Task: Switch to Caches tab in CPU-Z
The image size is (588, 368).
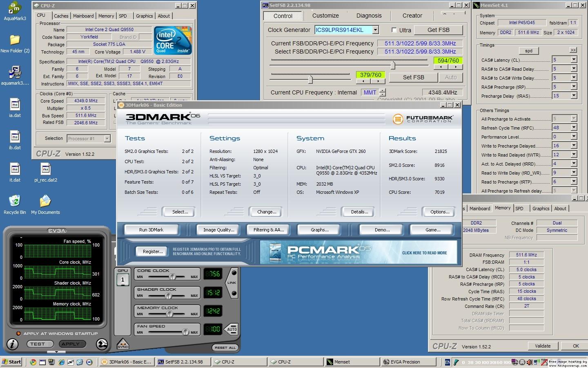Action: click(61, 16)
